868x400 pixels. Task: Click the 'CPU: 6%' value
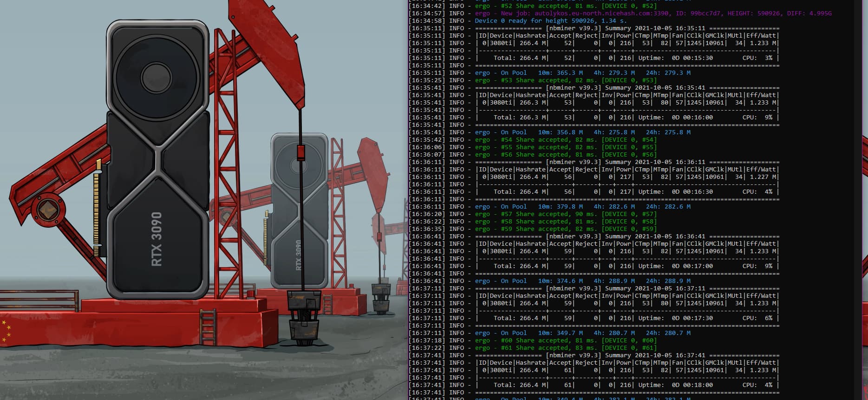[x=757, y=318]
